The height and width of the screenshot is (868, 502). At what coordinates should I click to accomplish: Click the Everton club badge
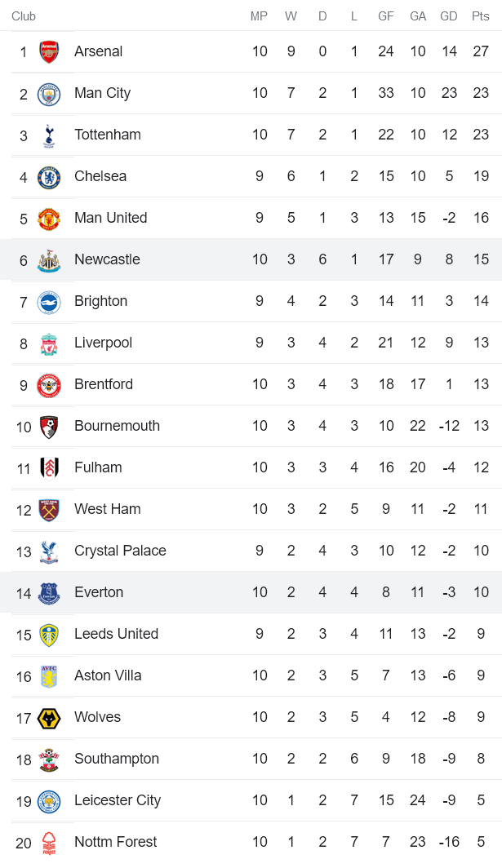click(49, 593)
